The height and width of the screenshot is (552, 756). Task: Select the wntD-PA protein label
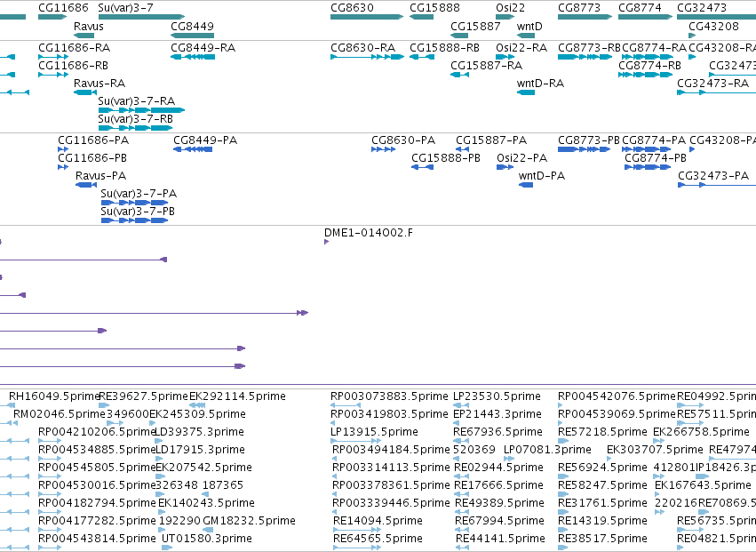tap(542, 176)
